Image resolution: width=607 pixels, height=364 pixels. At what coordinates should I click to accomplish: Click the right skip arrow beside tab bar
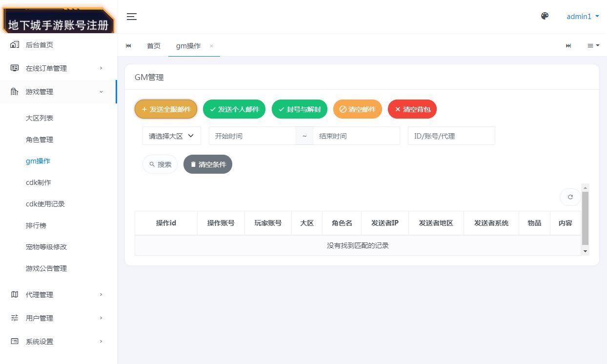pos(568,45)
